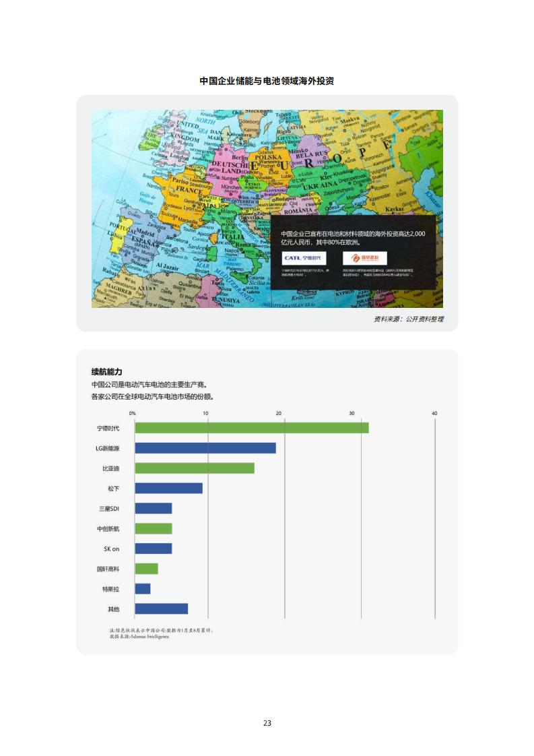Click the blue bar for SK on
The width and height of the screenshot is (534, 756).
[154, 548]
